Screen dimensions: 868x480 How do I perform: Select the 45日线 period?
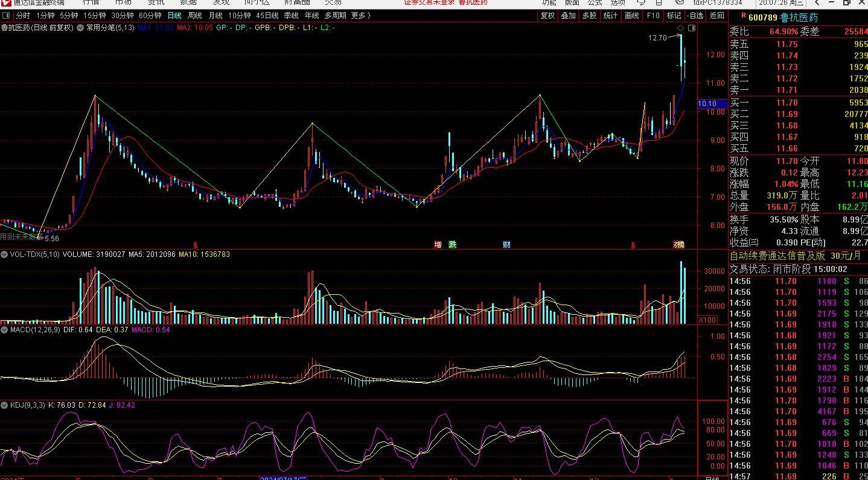click(x=267, y=16)
